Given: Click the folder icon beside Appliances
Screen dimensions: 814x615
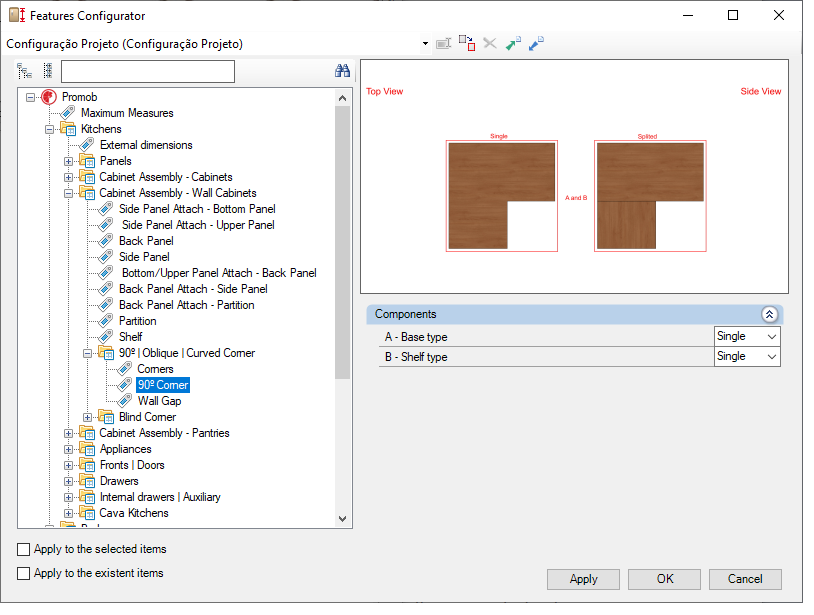Looking at the screenshot, I should coord(87,449).
